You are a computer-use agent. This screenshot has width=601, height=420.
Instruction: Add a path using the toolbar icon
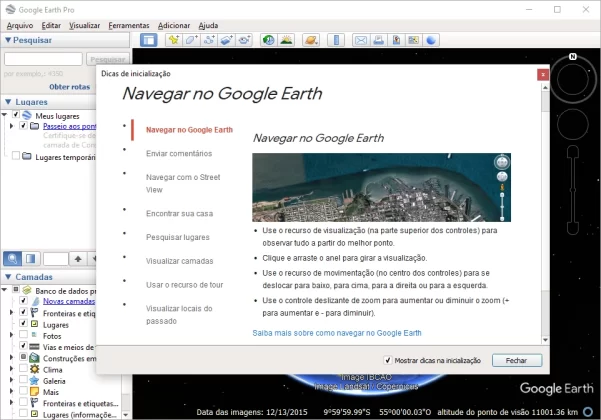click(x=209, y=40)
